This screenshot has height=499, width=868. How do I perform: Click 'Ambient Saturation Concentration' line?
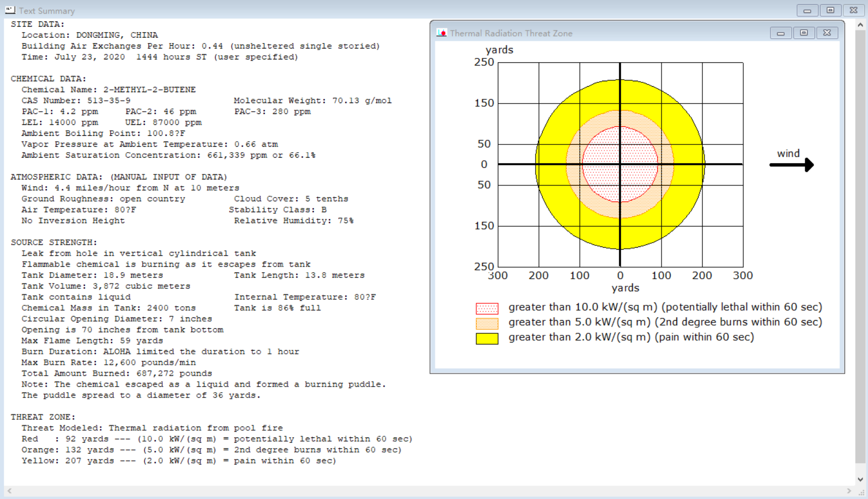(168, 155)
